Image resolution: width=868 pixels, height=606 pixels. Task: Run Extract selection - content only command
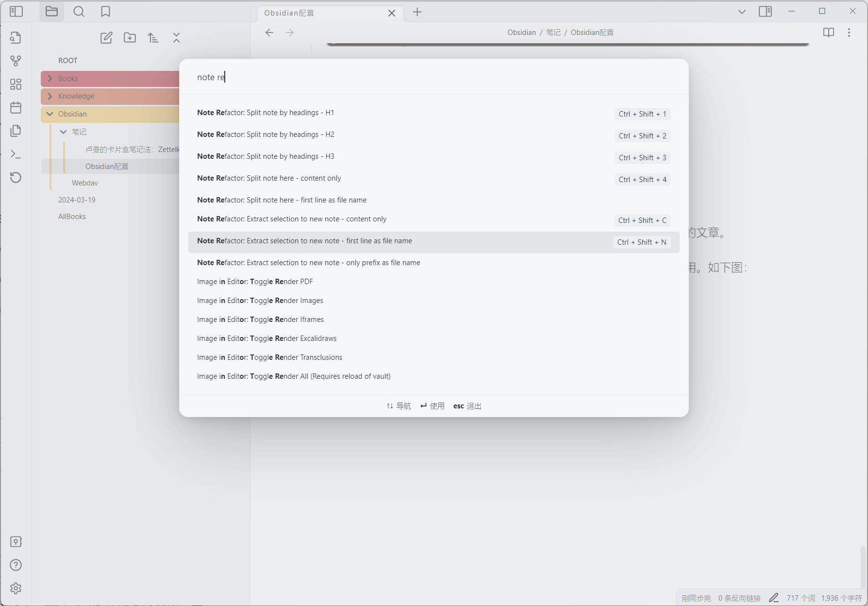pos(434,219)
